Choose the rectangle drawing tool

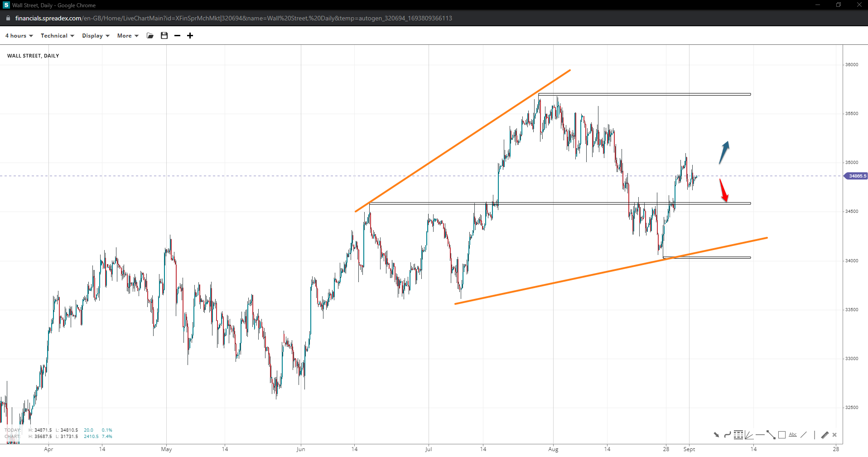[782, 435]
